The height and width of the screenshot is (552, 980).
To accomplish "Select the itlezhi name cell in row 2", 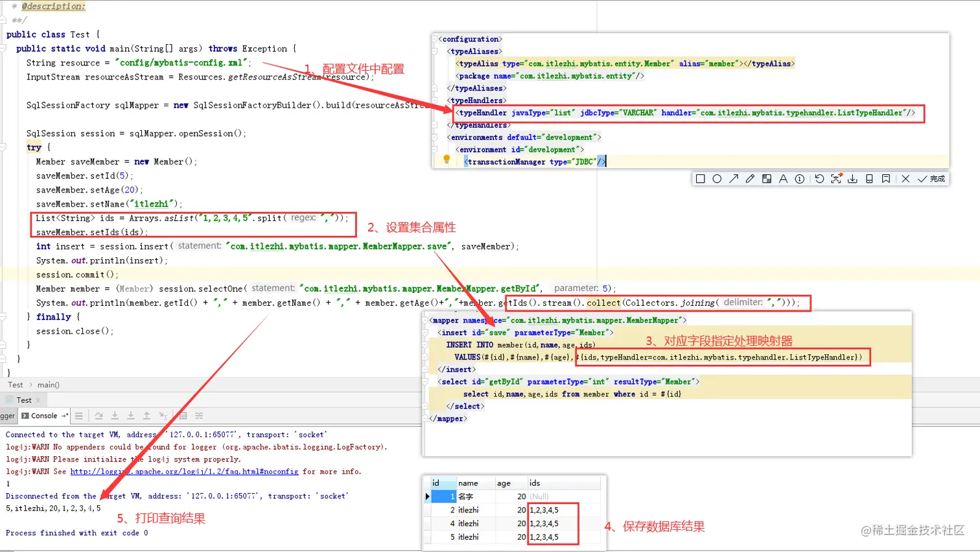I will click(x=475, y=511).
